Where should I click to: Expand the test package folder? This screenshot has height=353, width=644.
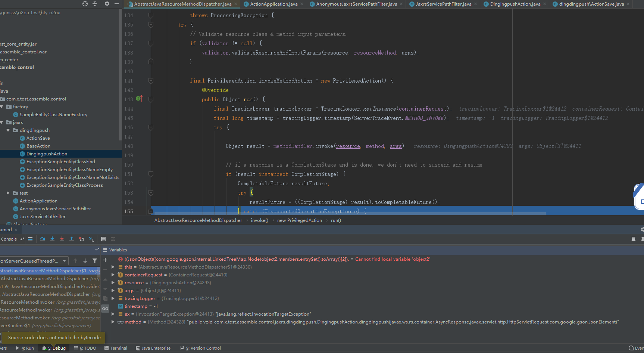[x=8, y=193]
